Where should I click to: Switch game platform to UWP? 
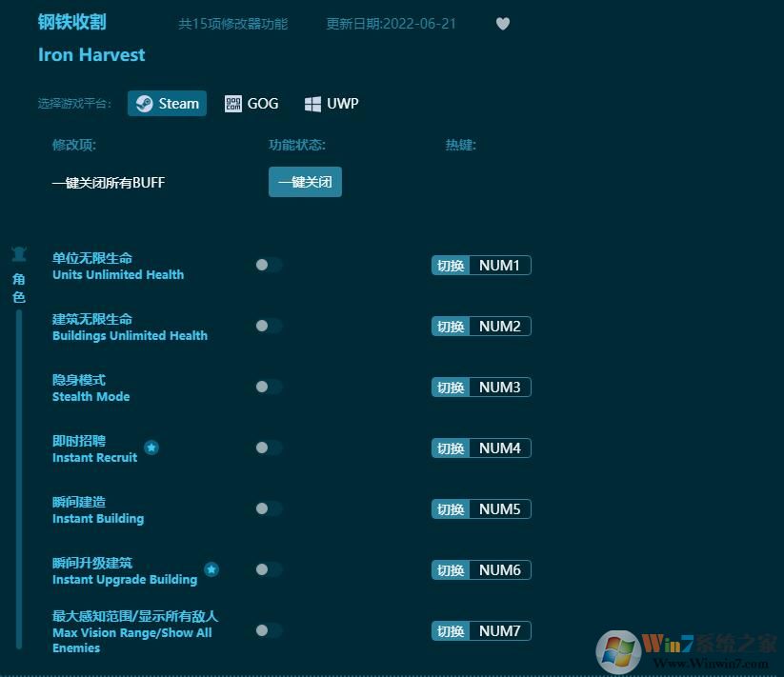(x=332, y=103)
